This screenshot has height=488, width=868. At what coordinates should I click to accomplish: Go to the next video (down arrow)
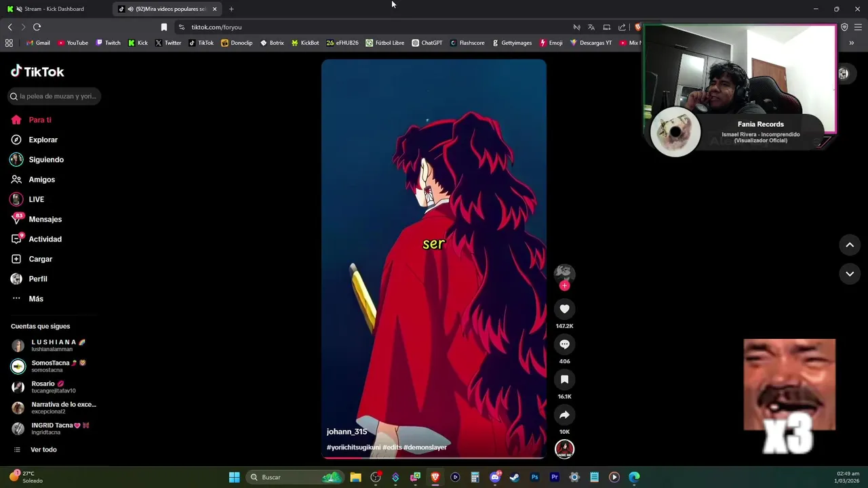[850, 274]
